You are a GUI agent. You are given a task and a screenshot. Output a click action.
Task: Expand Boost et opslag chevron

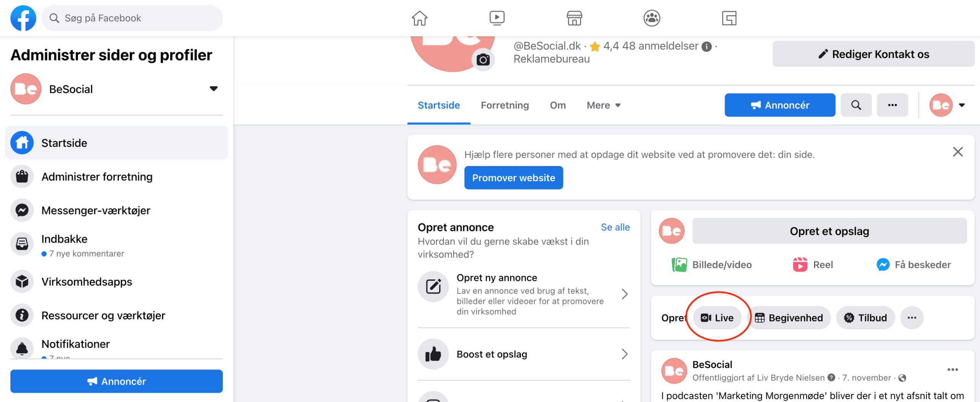click(624, 354)
